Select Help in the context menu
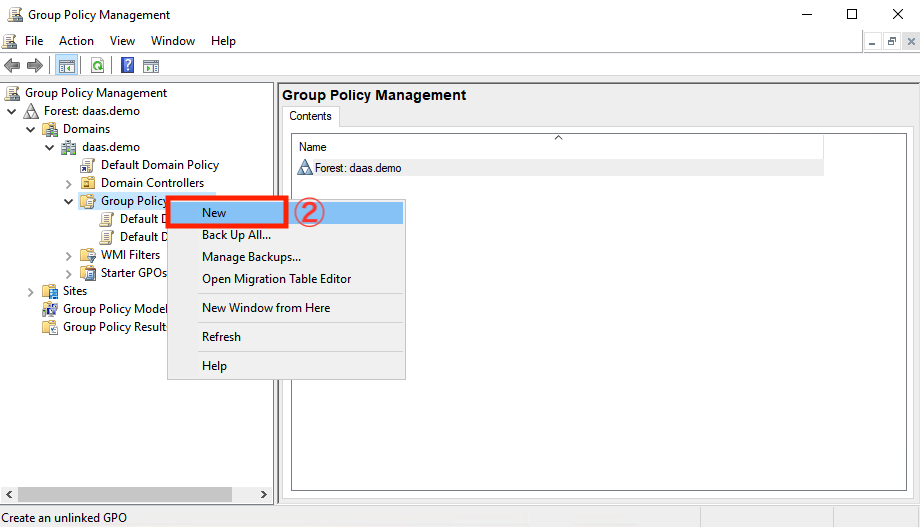 tap(286, 366)
